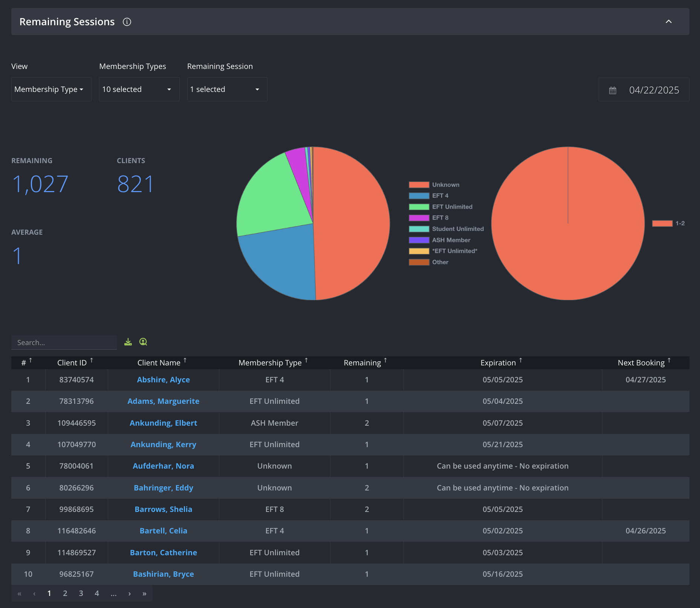700x608 pixels.
Task: Click the download export icon
Action: 128,342
